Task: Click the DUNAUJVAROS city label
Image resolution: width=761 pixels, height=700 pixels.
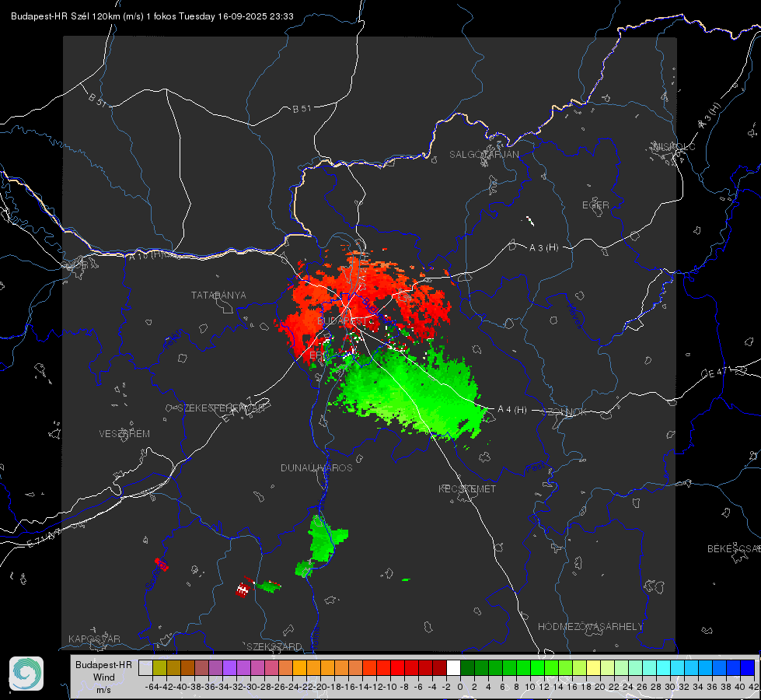Action: (x=316, y=467)
